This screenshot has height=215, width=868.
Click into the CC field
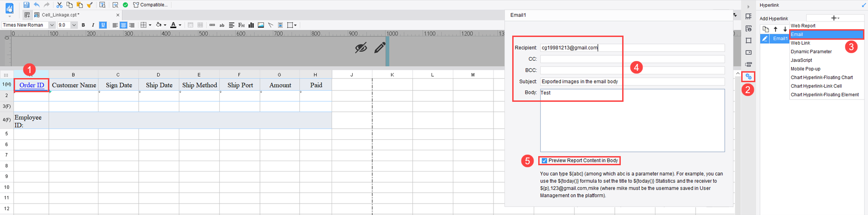632,59
